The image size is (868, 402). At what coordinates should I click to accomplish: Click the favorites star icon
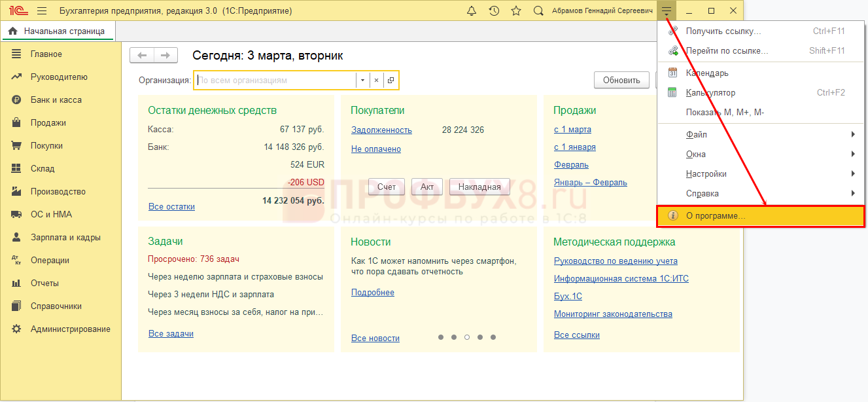(x=516, y=11)
